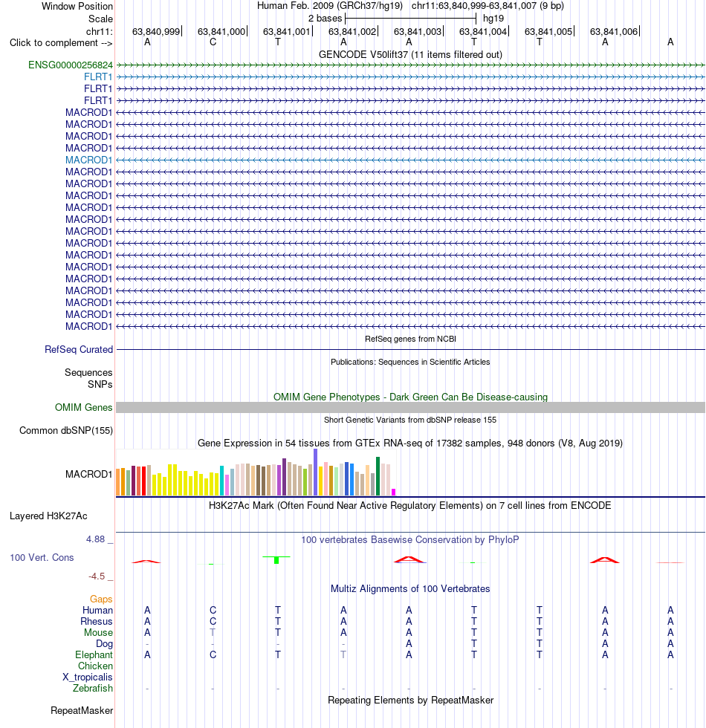This screenshot has width=706, height=728.
Task: Open 'Multiz Alignments of 100 Vertebrates' title
Action: [410, 588]
